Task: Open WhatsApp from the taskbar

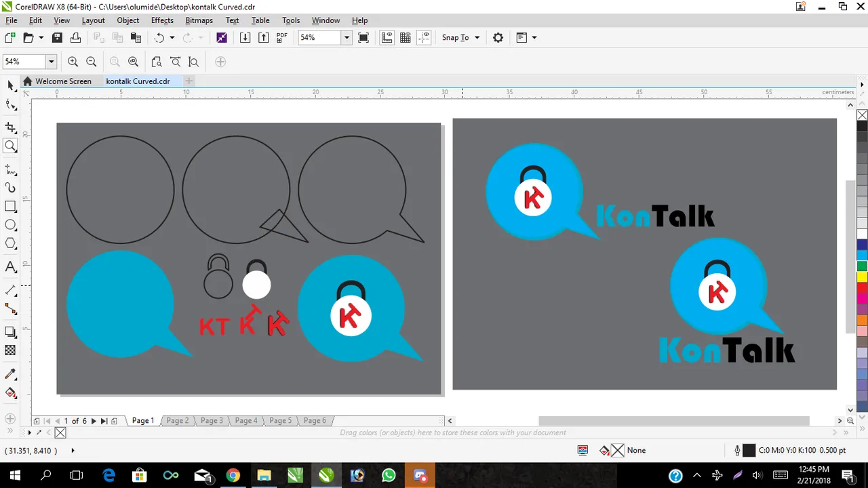Action: (x=389, y=475)
